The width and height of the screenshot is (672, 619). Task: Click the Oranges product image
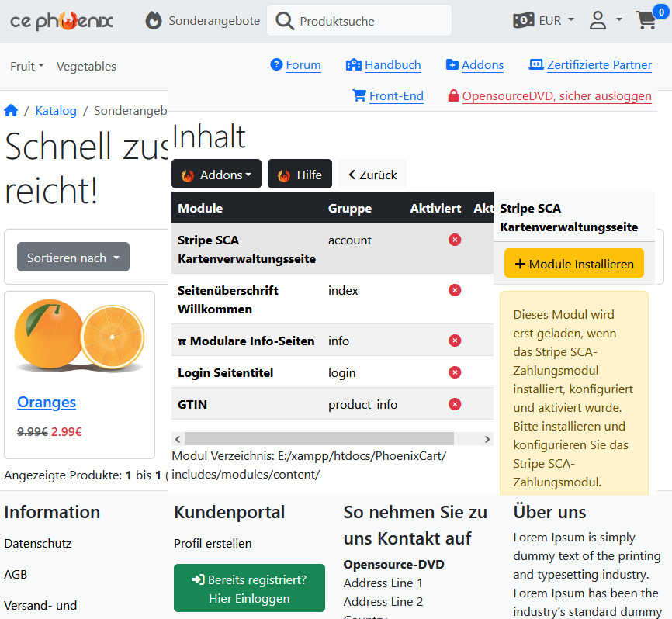(x=79, y=335)
